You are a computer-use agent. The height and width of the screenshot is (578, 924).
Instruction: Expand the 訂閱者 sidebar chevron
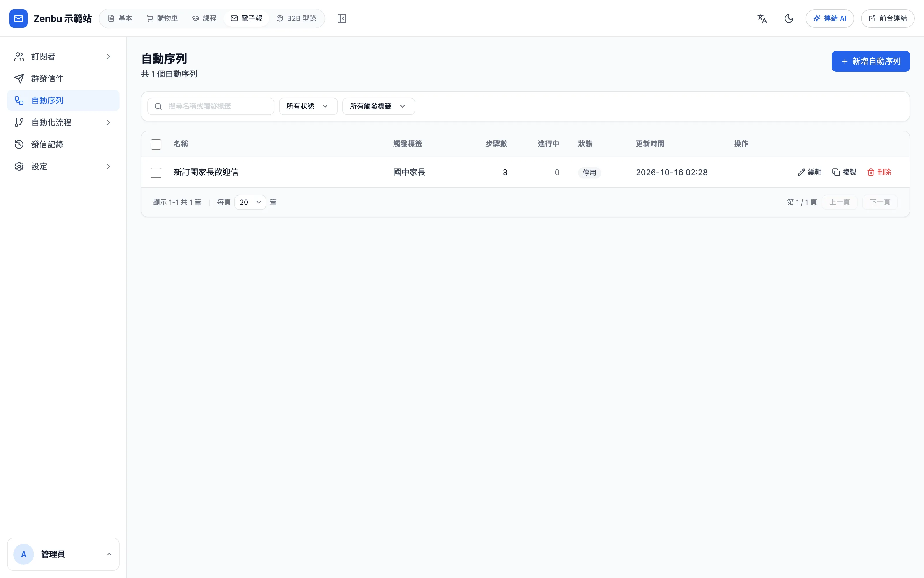pos(109,57)
